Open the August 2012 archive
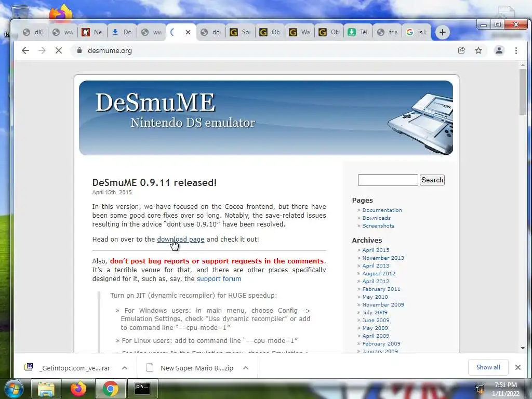 379,273
